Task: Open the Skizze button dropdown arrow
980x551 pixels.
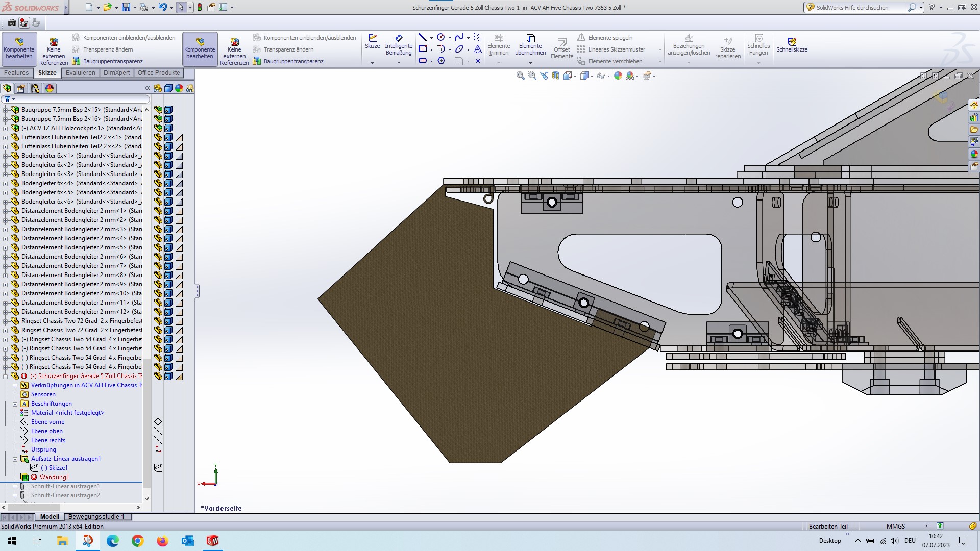Action: pos(372,63)
